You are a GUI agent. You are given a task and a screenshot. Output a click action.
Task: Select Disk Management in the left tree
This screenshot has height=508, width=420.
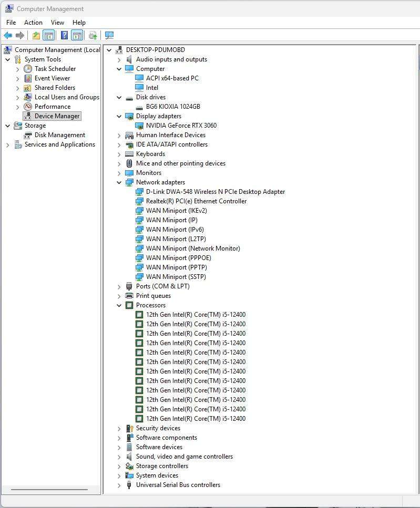(x=59, y=135)
